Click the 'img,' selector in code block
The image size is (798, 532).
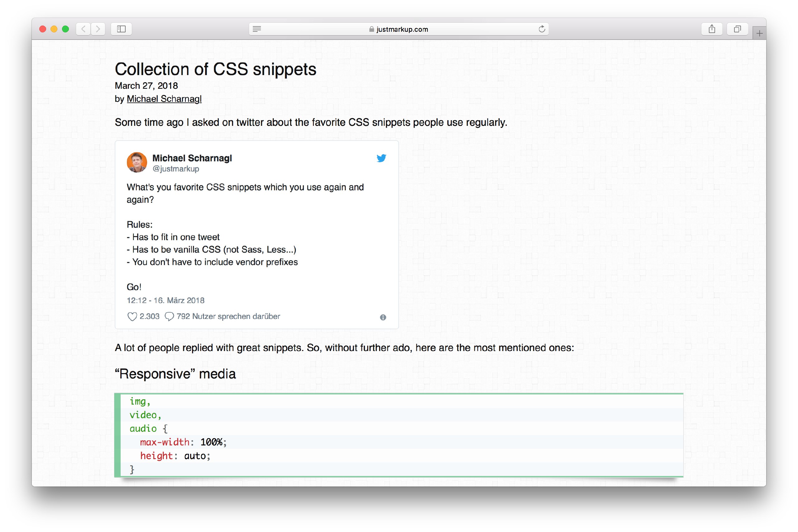click(140, 401)
